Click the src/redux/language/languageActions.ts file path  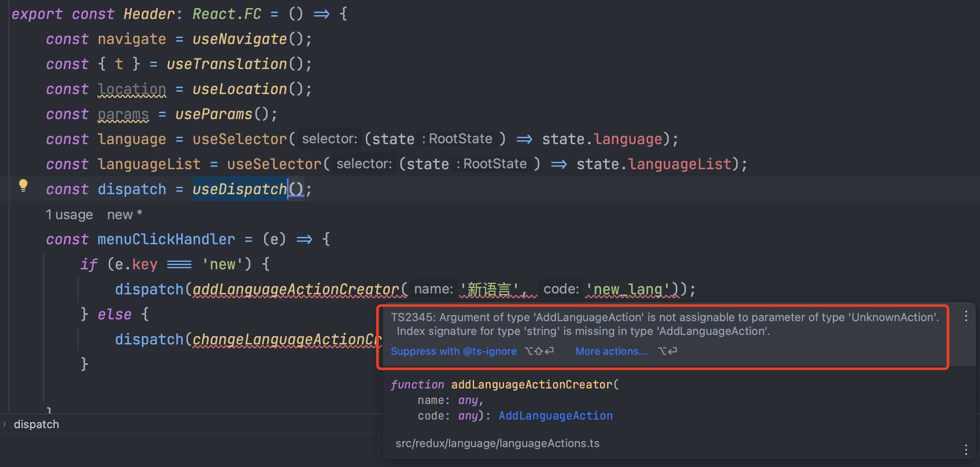coord(497,443)
